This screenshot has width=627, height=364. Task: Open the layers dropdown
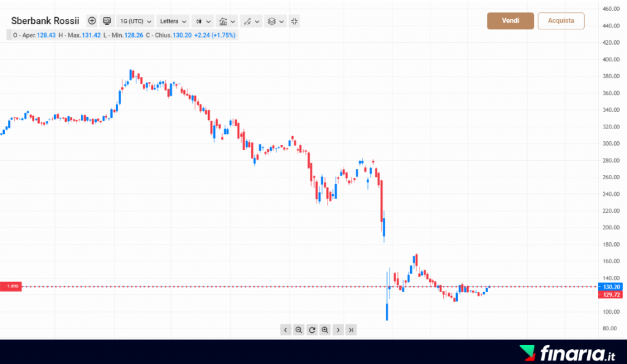coord(276,21)
